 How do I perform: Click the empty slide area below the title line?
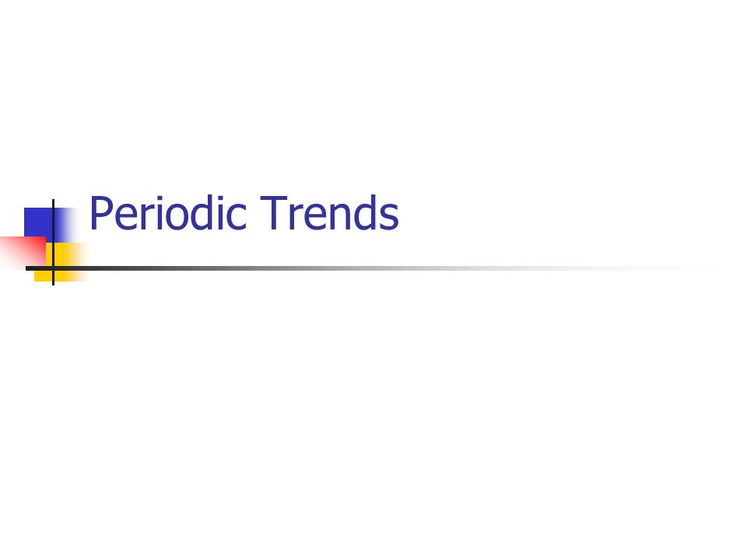pos(373,415)
